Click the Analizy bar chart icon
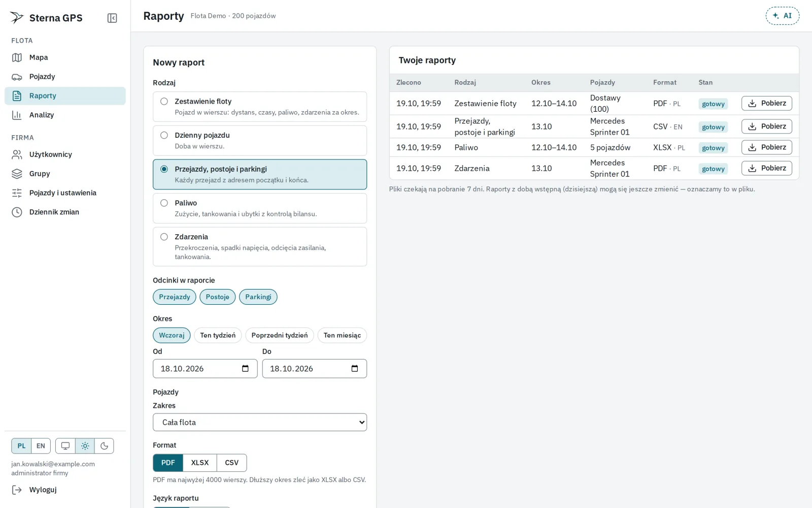The height and width of the screenshot is (508, 812). click(x=17, y=115)
